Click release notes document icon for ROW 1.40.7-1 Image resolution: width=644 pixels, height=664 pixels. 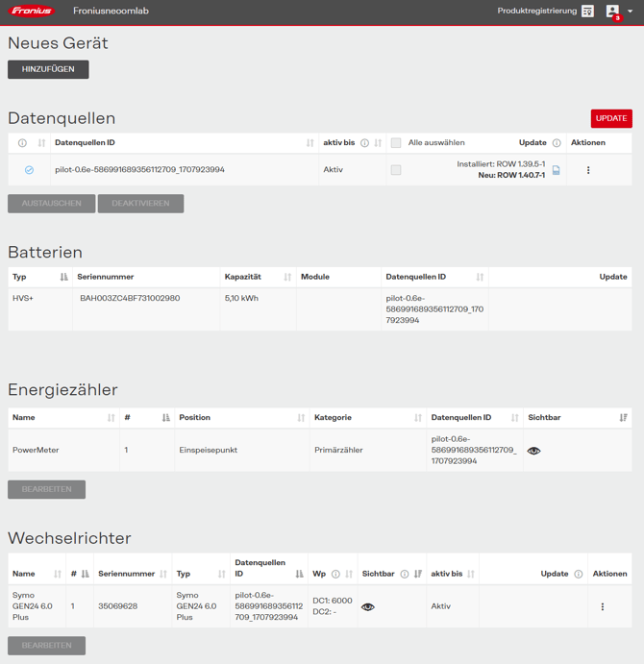click(556, 170)
